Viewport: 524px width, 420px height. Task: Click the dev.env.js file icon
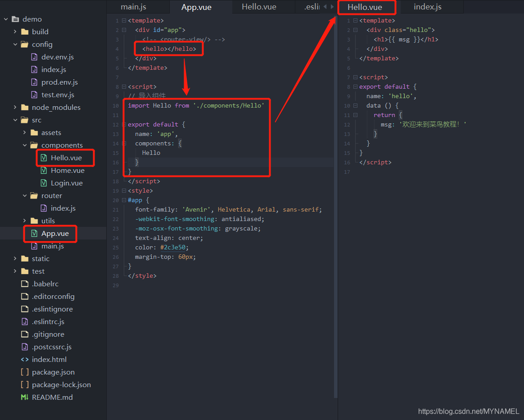pos(34,57)
